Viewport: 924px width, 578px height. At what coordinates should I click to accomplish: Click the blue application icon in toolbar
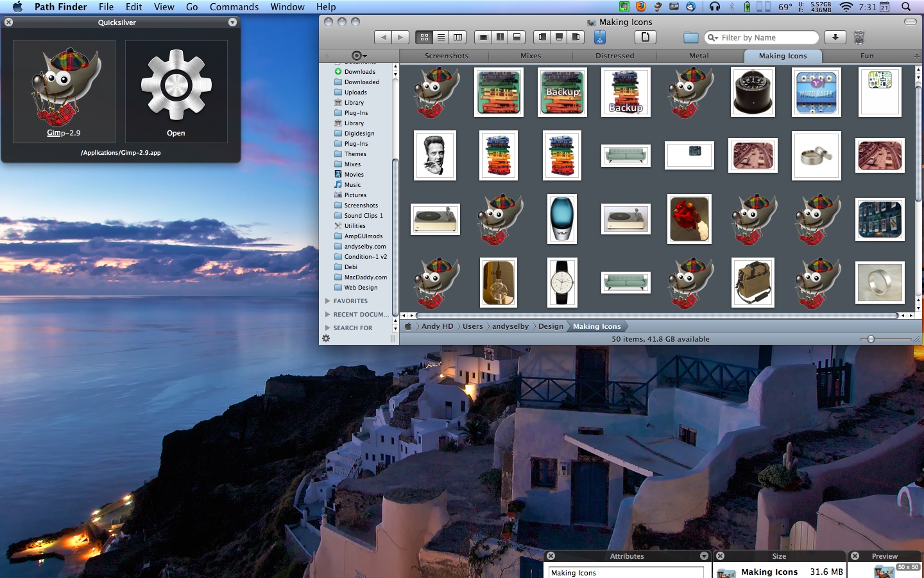(x=600, y=37)
